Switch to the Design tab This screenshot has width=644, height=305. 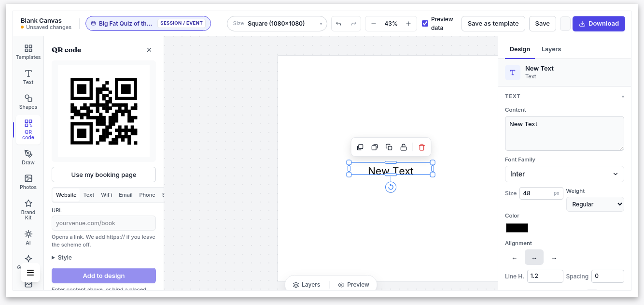tap(520, 49)
